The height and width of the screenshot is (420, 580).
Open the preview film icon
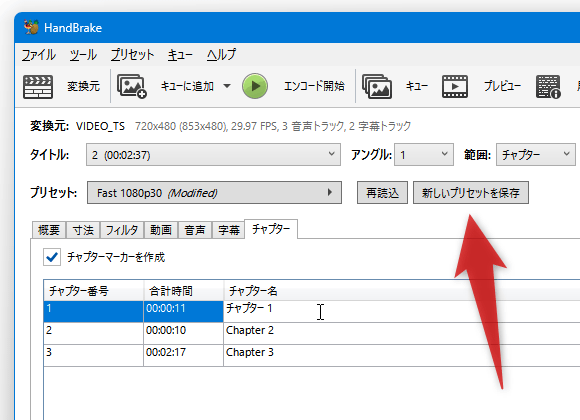coord(455,87)
